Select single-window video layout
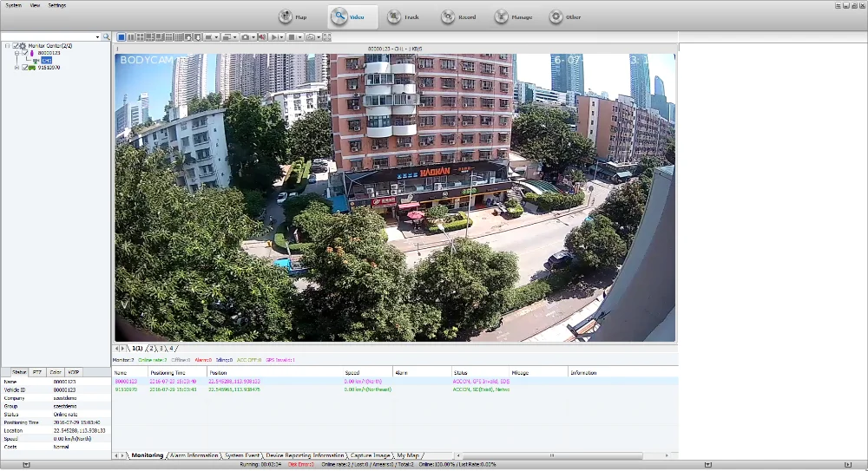Viewport: 868px width, 471px height. (x=121, y=37)
